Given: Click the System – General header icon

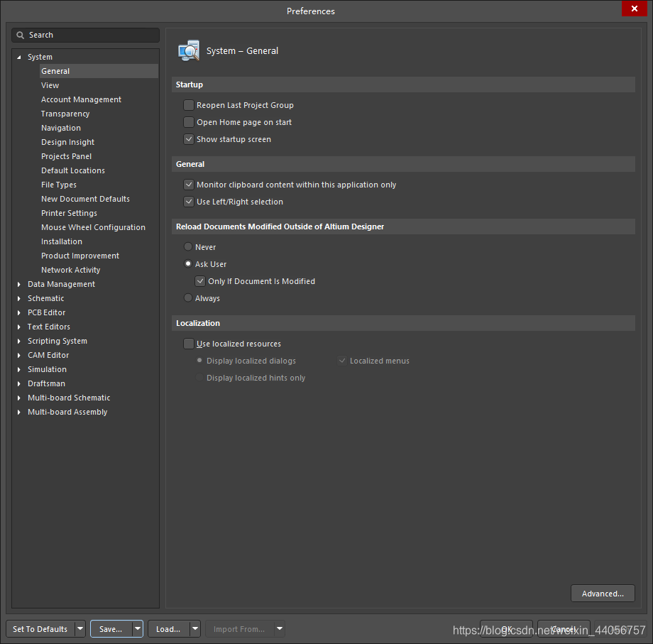Looking at the screenshot, I should 189,51.
